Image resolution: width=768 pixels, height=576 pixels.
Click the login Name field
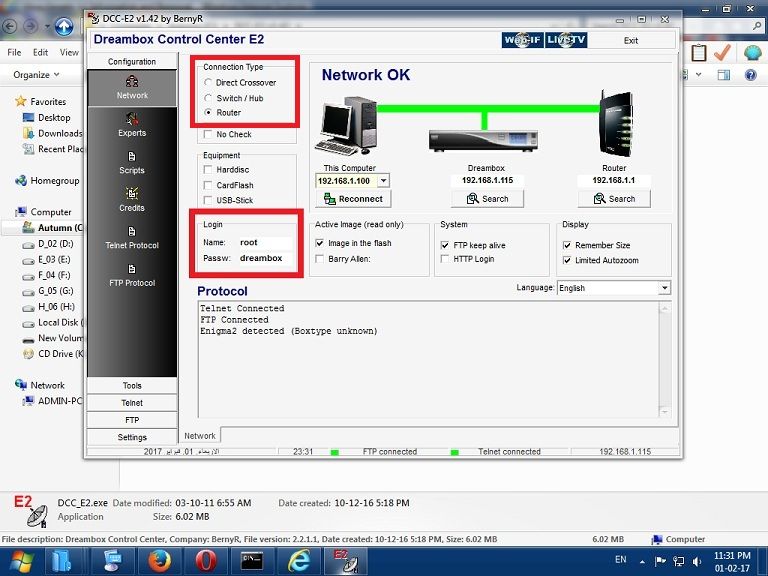[x=265, y=242]
